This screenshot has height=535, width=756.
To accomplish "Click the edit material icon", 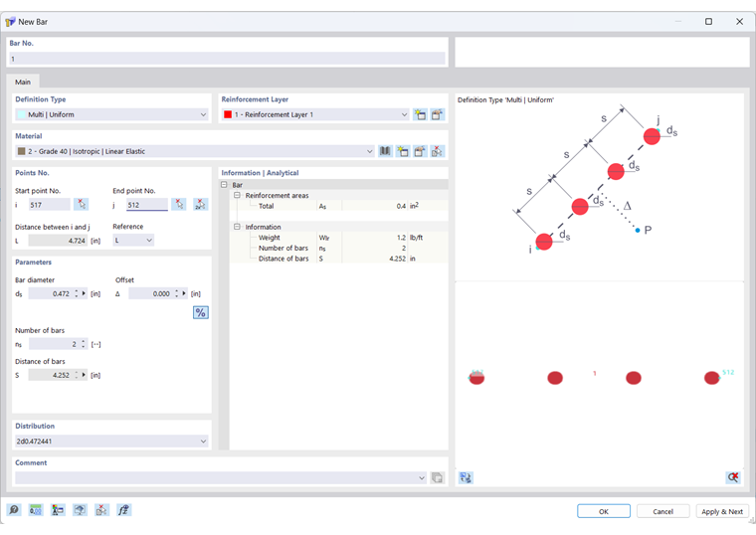I will pos(420,151).
